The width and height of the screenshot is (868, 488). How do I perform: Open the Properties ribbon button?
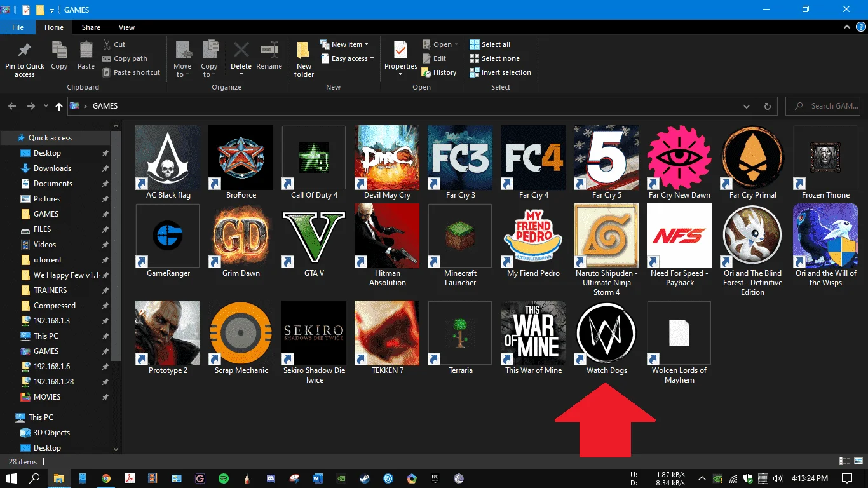(x=401, y=60)
